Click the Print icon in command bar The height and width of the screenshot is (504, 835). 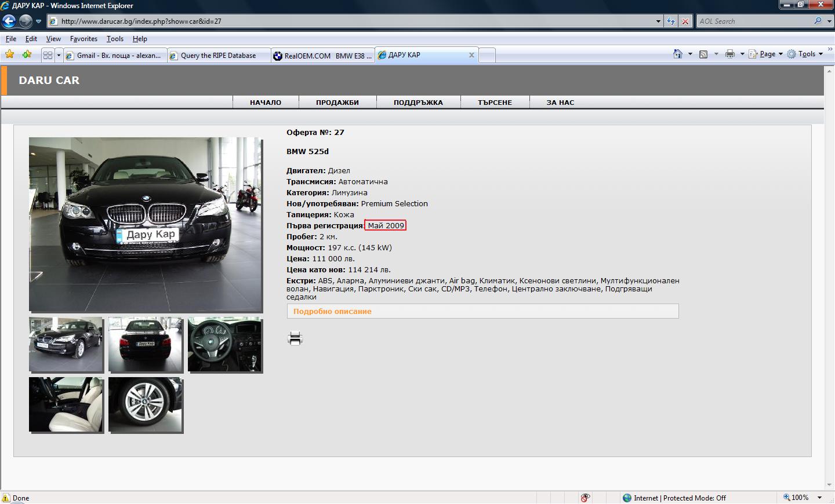point(730,54)
